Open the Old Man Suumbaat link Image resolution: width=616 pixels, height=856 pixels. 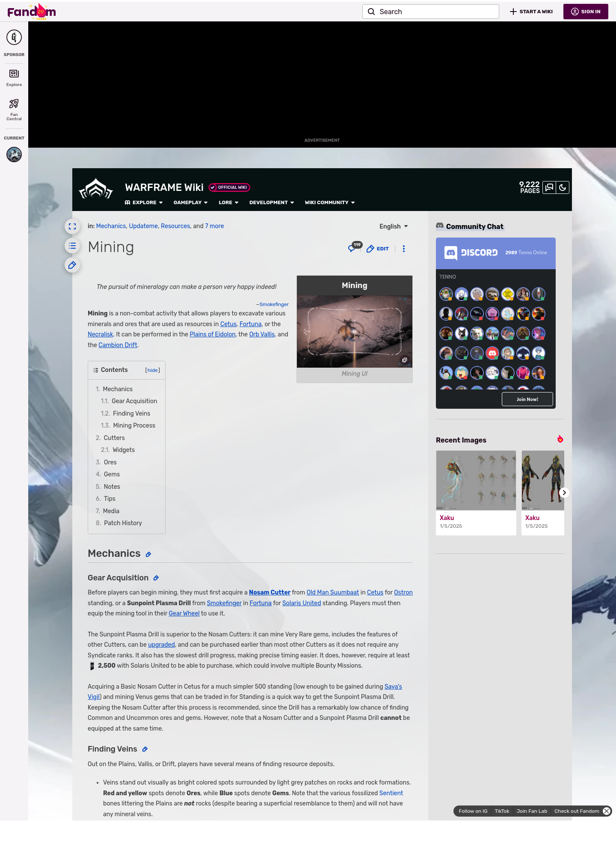coord(333,592)
